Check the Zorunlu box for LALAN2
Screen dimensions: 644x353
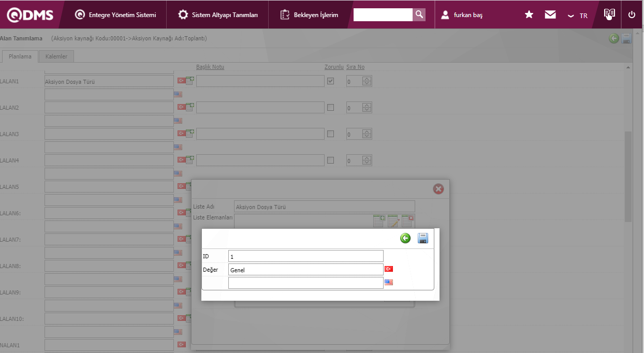pyautogui.click(x=330, y=108)
